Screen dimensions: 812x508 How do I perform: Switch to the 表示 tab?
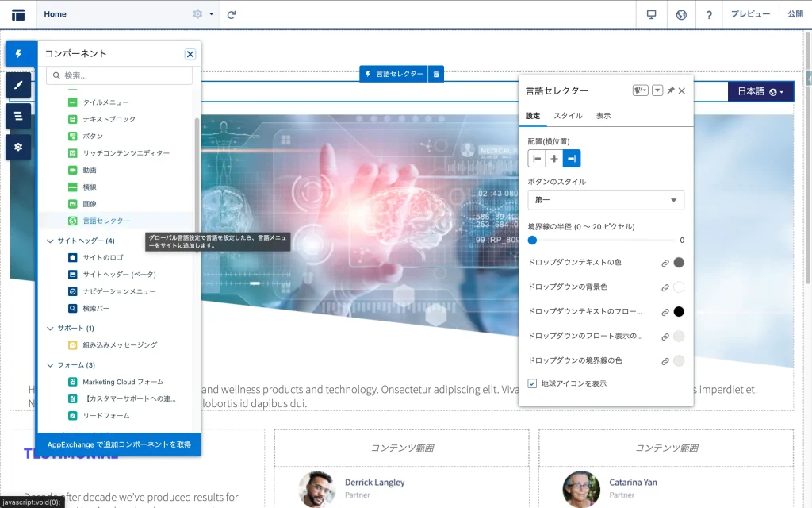click(x=603, y=116)
